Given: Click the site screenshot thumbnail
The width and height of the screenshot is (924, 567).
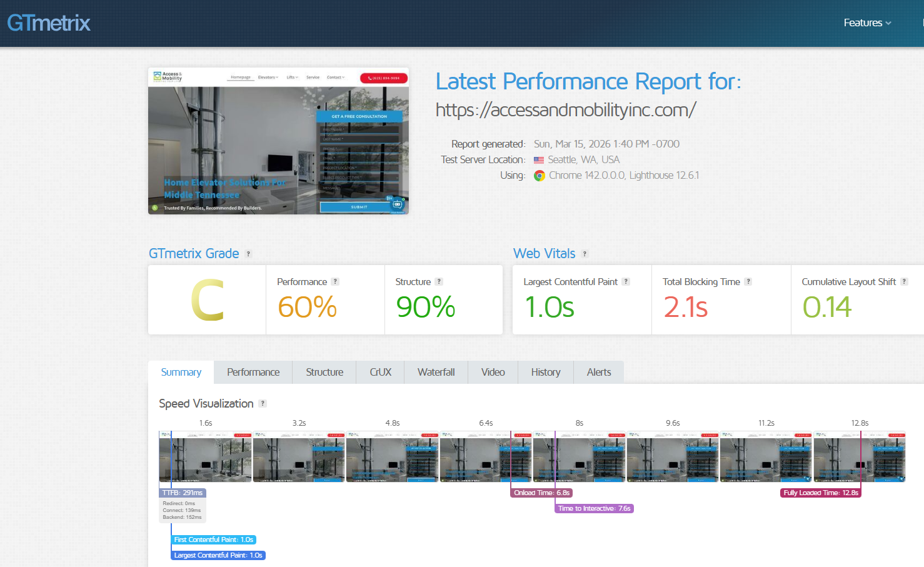Looking at the screenshot, I should pos(278,141).
